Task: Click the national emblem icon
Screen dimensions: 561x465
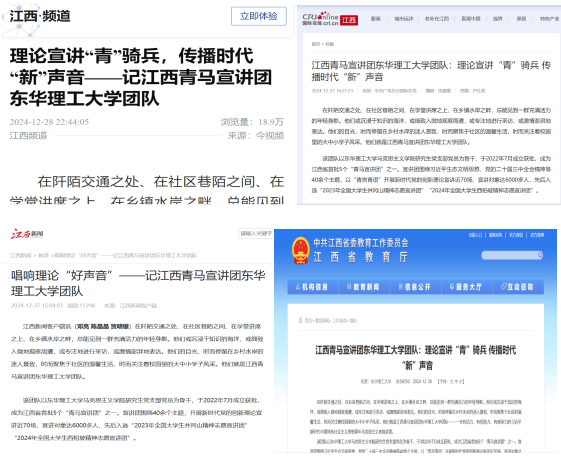Action: (301, 250)
